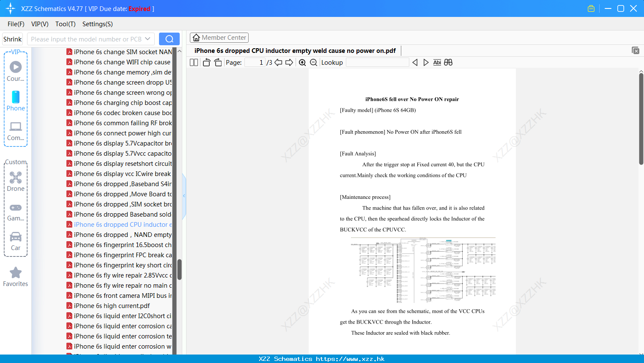Click the schematic image in the PDF

coord(423,271)
